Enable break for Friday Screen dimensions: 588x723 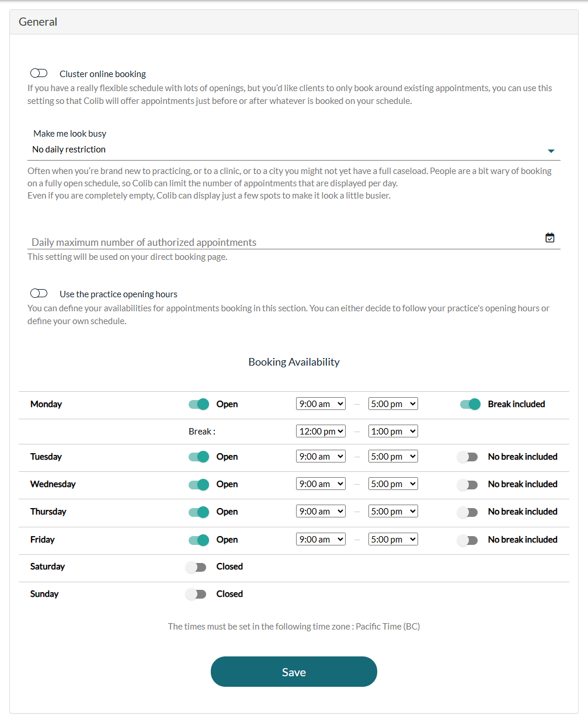467,540
